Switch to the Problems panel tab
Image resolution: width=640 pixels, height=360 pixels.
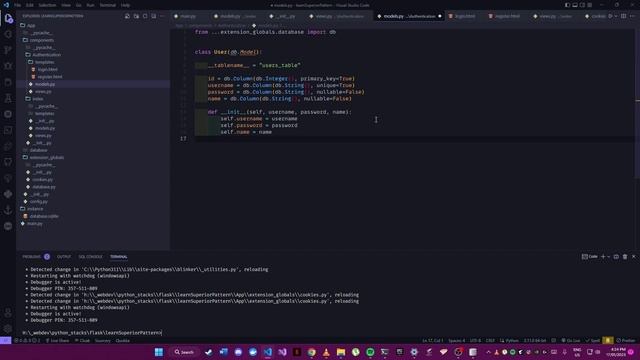click(x=36, y=257)
